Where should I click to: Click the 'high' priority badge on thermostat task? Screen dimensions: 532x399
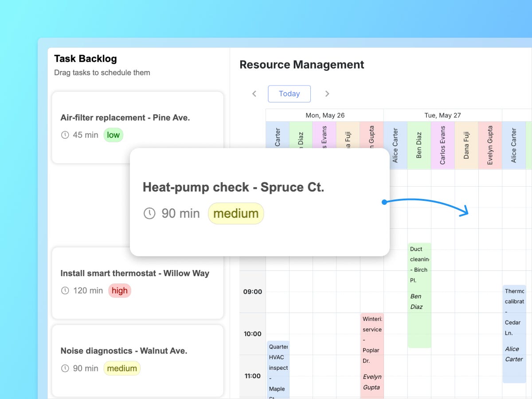tap(120, 290)
